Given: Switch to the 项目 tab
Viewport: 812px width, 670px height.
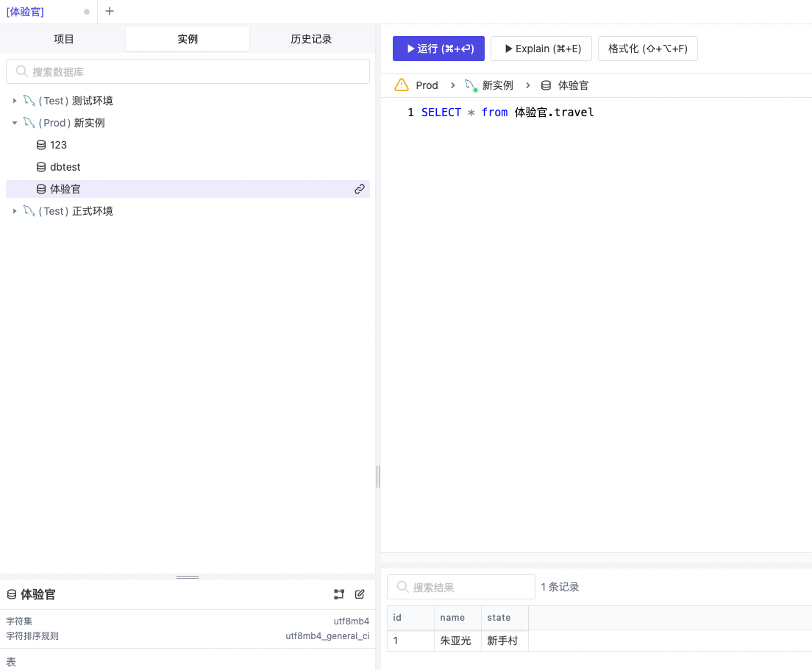Looking at the screenshot, I should point(64,39).
